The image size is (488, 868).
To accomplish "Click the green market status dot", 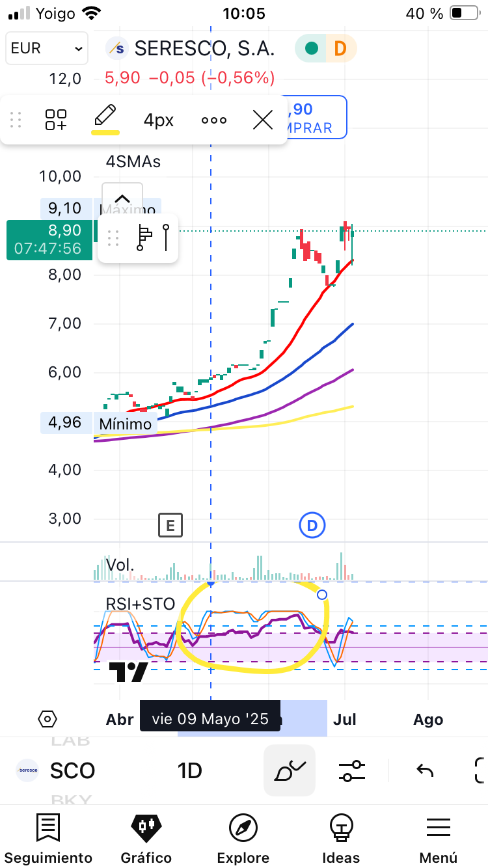I will tap(312, 48).
